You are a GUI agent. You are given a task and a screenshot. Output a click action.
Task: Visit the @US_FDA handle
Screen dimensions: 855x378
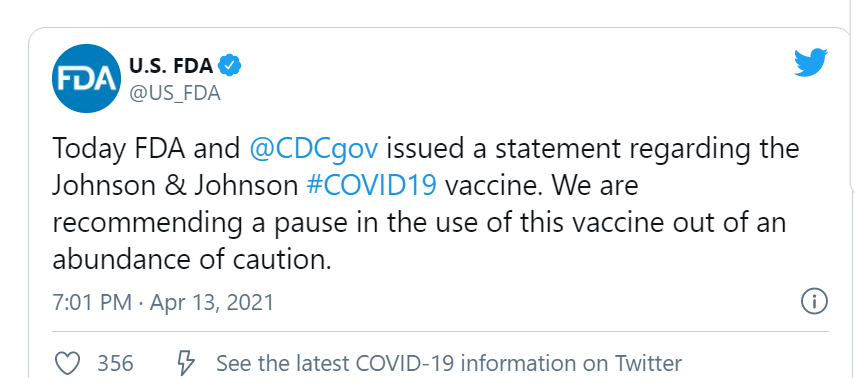tap(174, 93)
